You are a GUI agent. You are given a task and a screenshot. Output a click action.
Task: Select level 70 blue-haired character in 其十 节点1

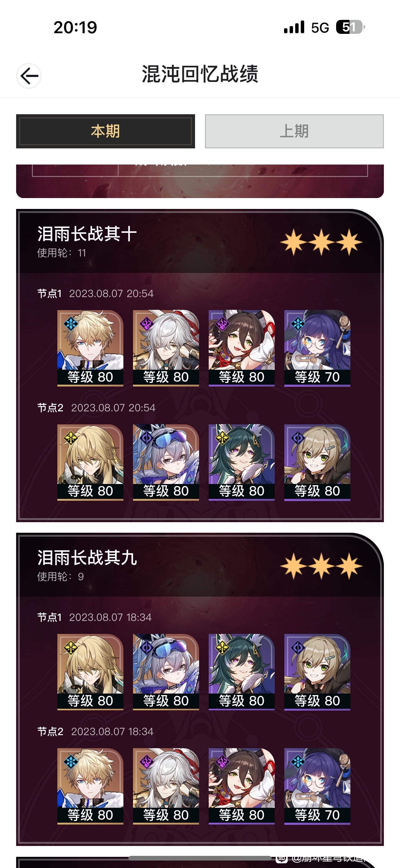(x=317, y=348)
